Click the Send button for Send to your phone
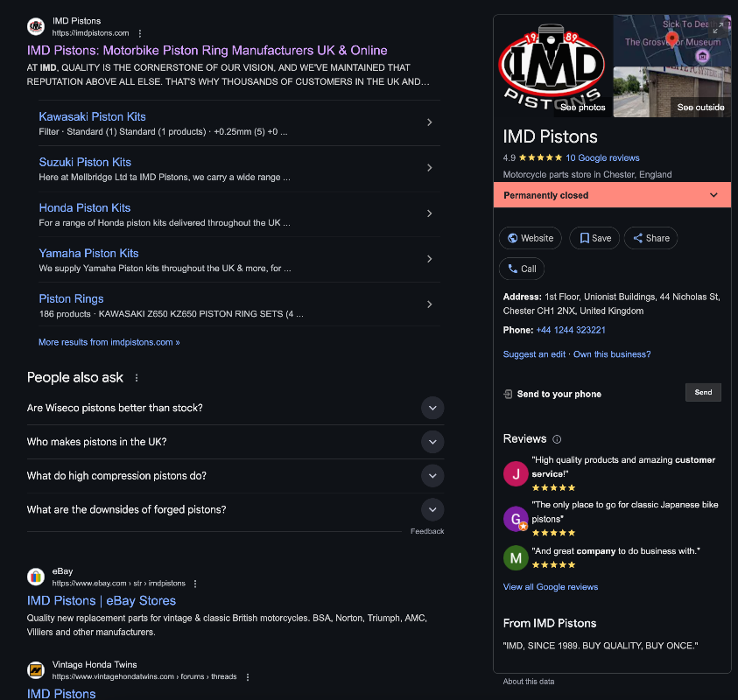 point(703,392)
